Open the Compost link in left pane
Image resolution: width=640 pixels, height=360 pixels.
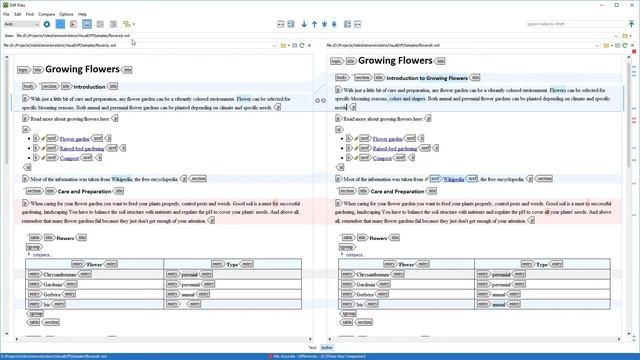coord(69,158)
